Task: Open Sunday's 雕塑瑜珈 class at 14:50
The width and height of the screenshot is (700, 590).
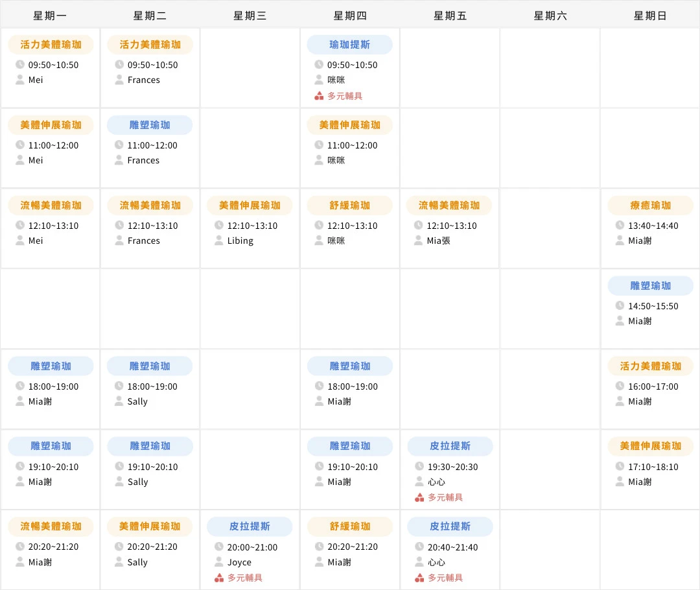Action: coord(650,285)
